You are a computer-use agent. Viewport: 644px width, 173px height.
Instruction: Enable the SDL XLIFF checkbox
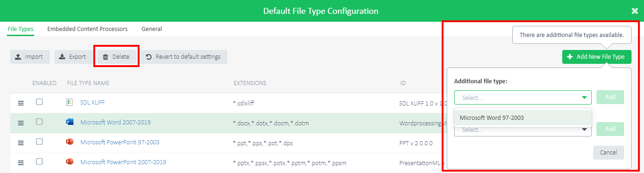coord(40,102)
